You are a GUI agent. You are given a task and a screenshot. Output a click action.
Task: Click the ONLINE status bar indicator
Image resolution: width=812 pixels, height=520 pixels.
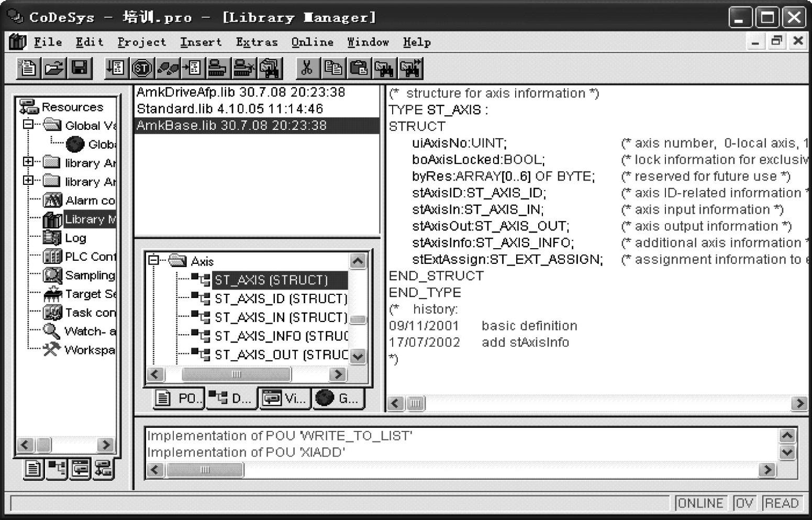pos(700,503)
